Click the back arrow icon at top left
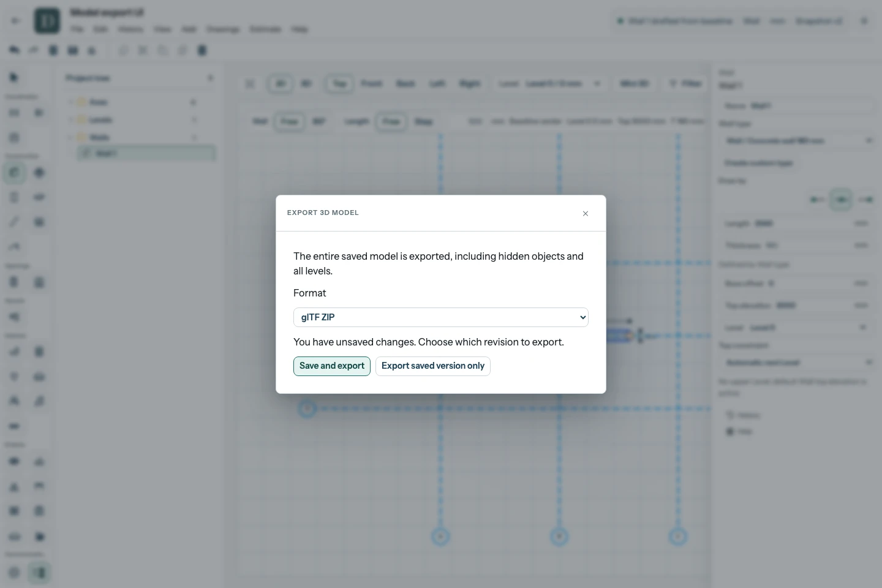882x588 pixels. [x=15, y=21]
